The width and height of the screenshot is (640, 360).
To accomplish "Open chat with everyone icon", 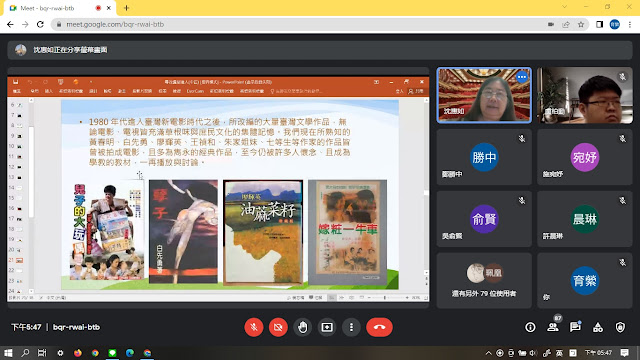I will 575,327.
